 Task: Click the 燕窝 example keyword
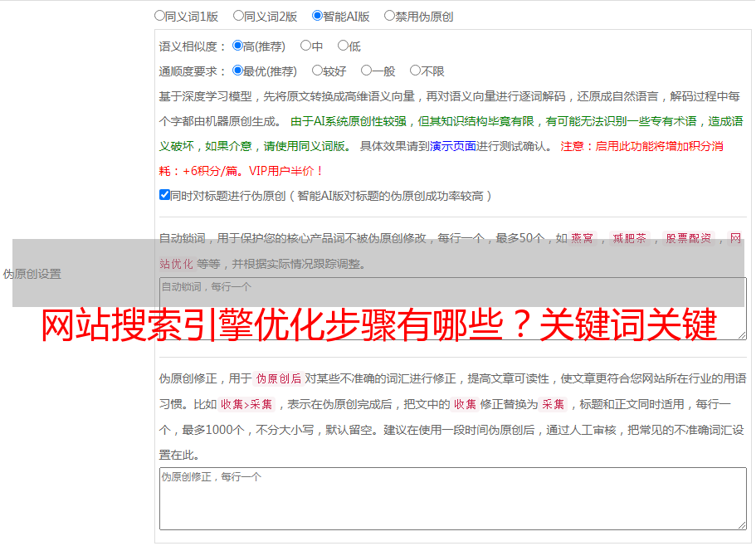583,238
